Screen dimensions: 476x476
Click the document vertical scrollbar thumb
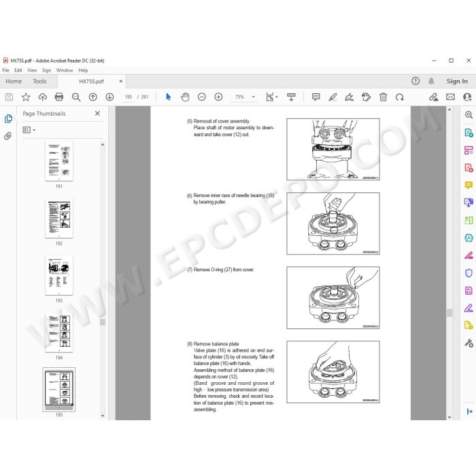[x=449, y=313]
